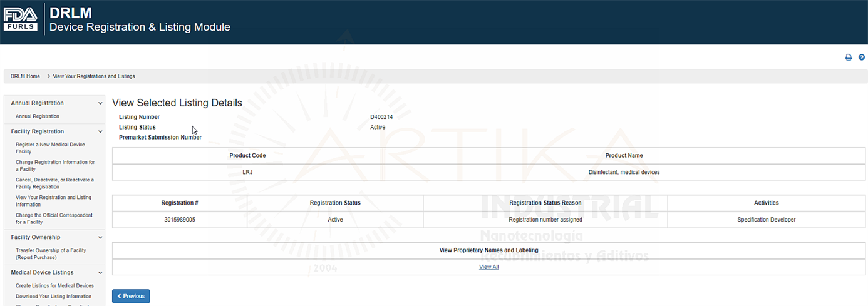Image resolution: width=868 pixels, height=306 pixels.
Task: Click the Previous button
Action: click(x=131, y=296)
